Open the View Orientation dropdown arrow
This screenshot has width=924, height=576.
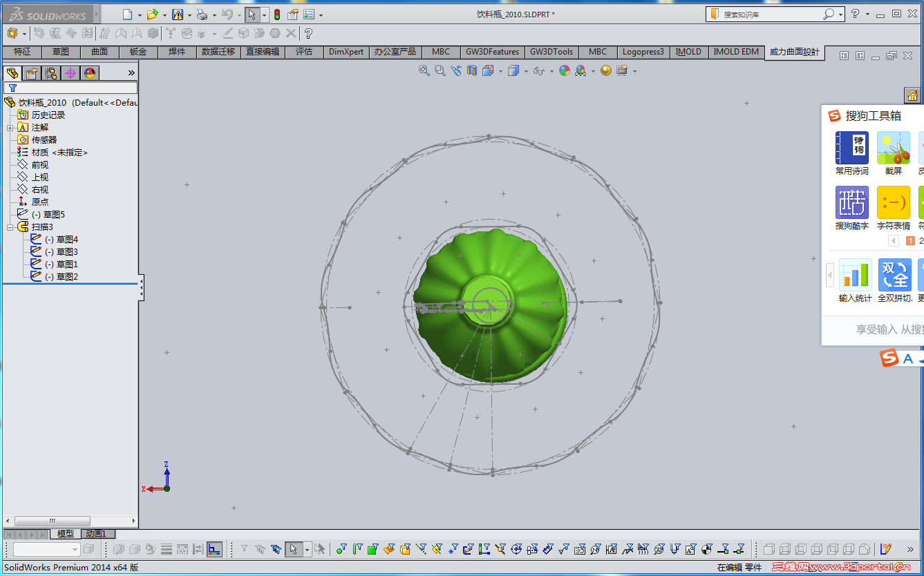[501, 71]
